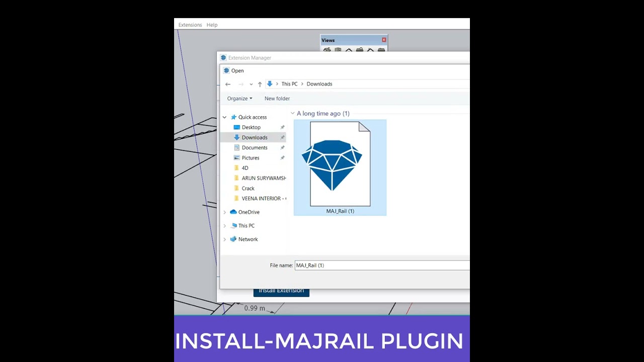Click the MAJ_Rail (1) file name label

coord(340,211)
